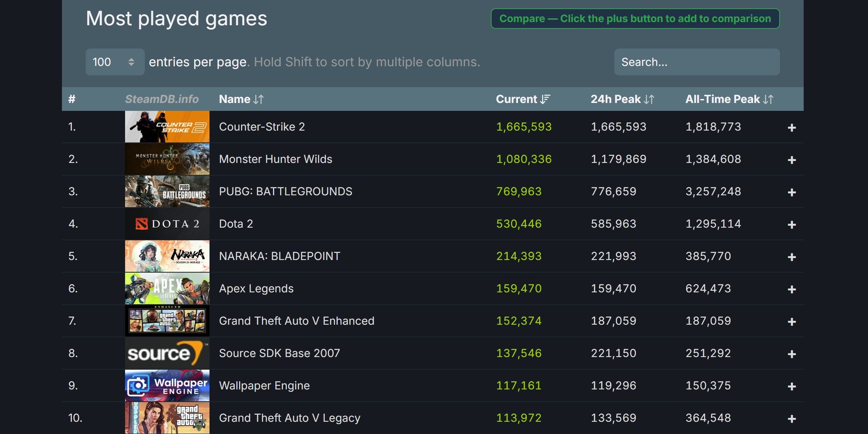Click inside the Search field
The height and width of the screenshot is (434, 868).
tap(696, 62)
